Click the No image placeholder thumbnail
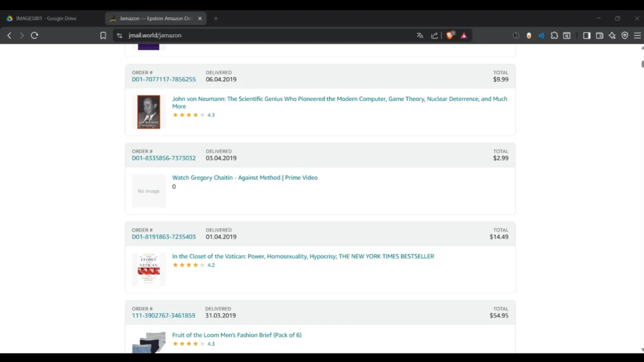 click(x=149, y=191)
